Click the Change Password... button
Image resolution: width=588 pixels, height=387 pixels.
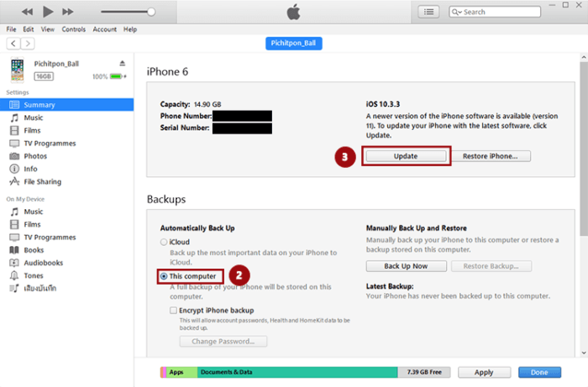click(x=223, y=342)
